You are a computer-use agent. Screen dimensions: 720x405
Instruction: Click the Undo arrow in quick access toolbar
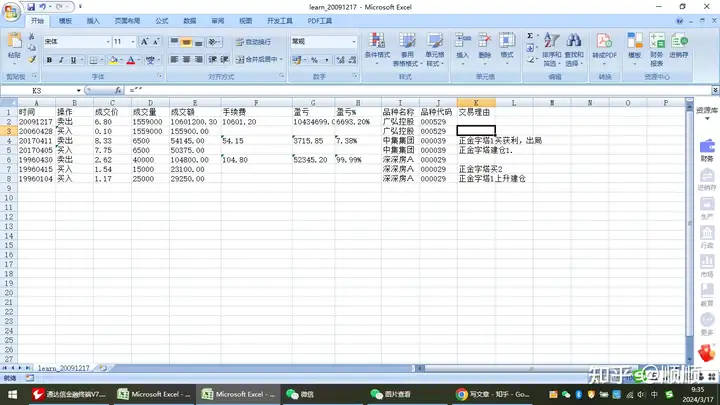(42, 7)
